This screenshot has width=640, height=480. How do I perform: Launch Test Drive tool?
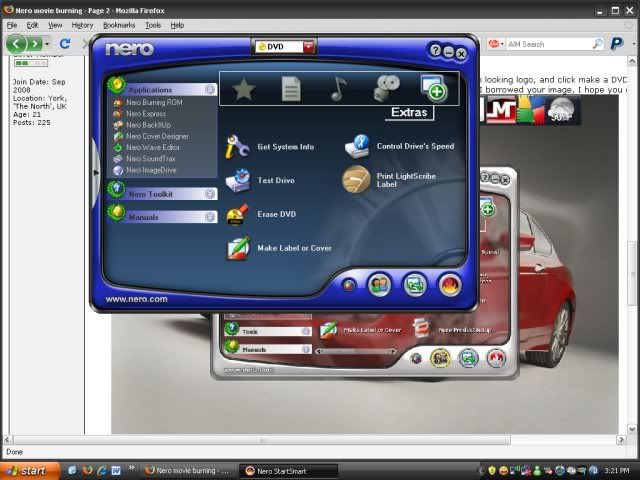click(x=260, y=180)
